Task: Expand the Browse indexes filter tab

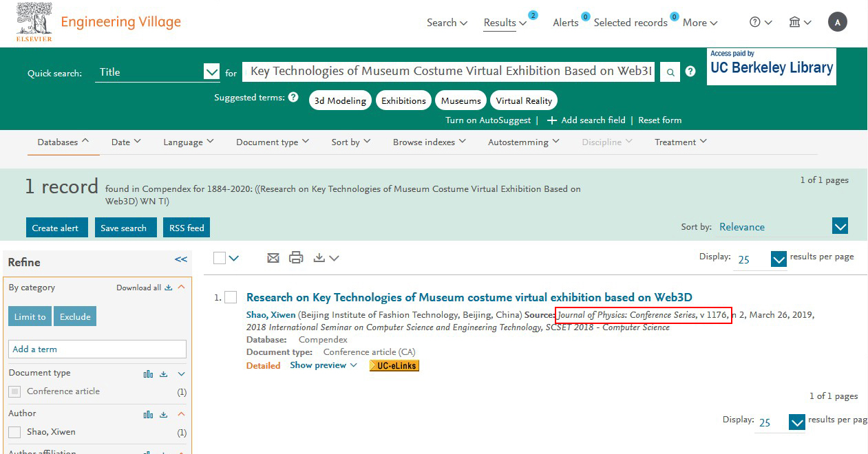Action: tap(430, 142)
